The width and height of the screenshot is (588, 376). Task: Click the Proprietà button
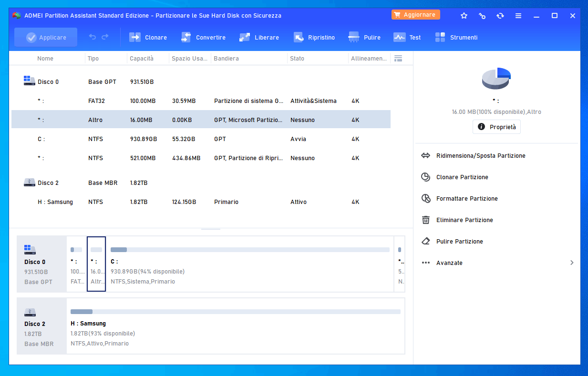496,127
